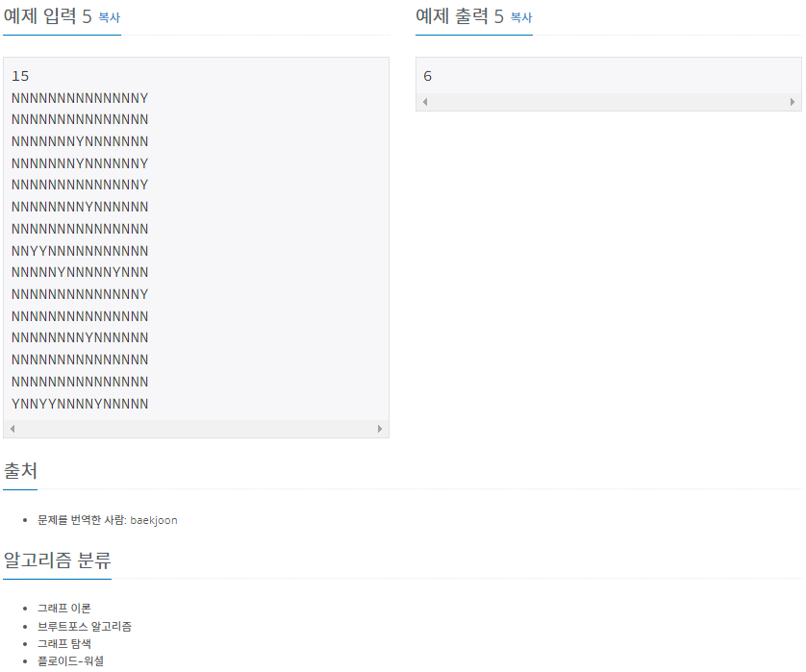Click left scroll arrow of output box
This screenshot has height=672, width=806.
(x=424, y=102)
